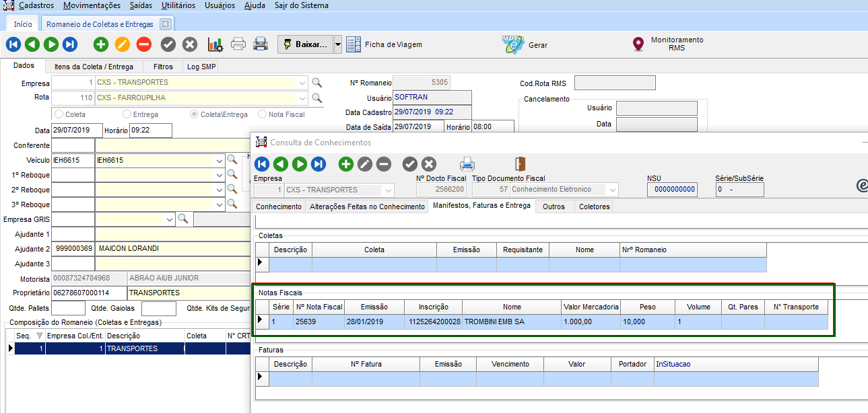This screenshot has height=413, width=868.
Task: Click the orange edit pencil icon
Action: click(122, 44)
